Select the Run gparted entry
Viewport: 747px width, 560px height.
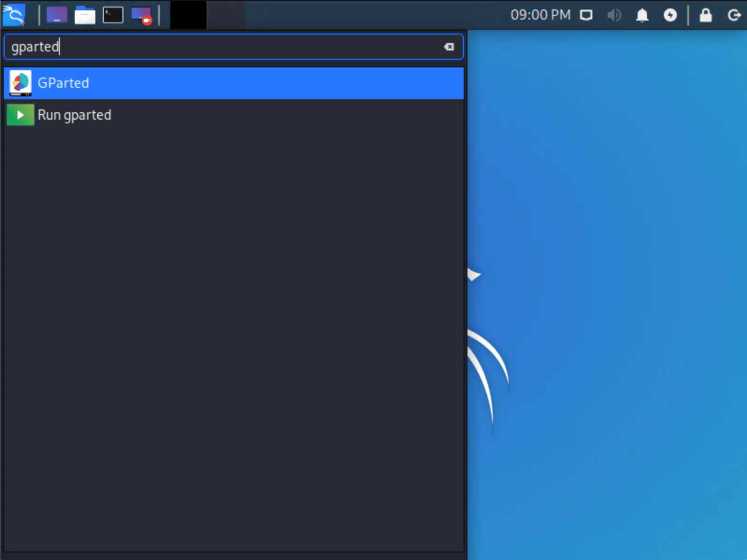coord(234,115)
